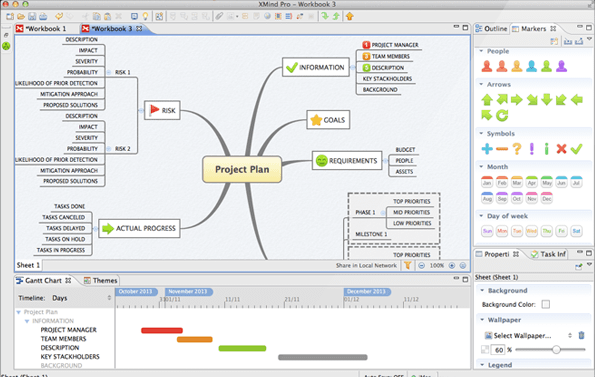Select the red person marker
Viewport: 595px width, 377px height.
(x=487, y=66)
